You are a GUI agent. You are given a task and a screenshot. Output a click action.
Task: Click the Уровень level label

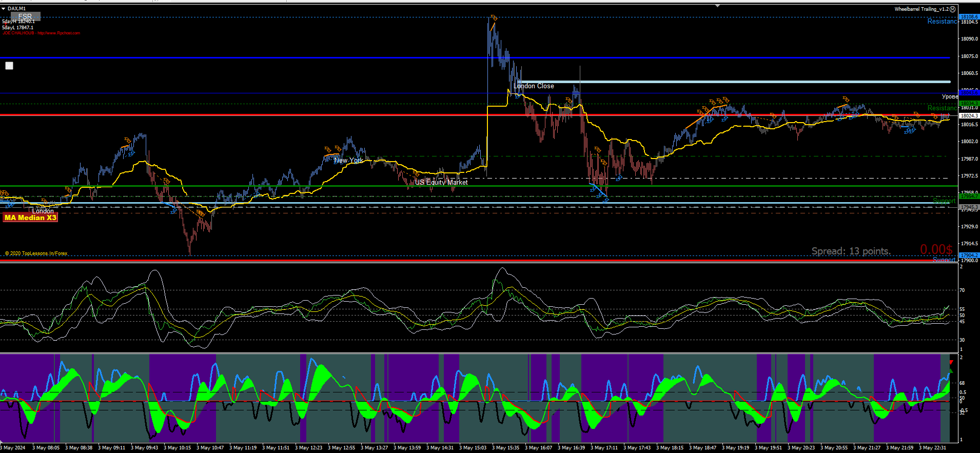point(950,96)
